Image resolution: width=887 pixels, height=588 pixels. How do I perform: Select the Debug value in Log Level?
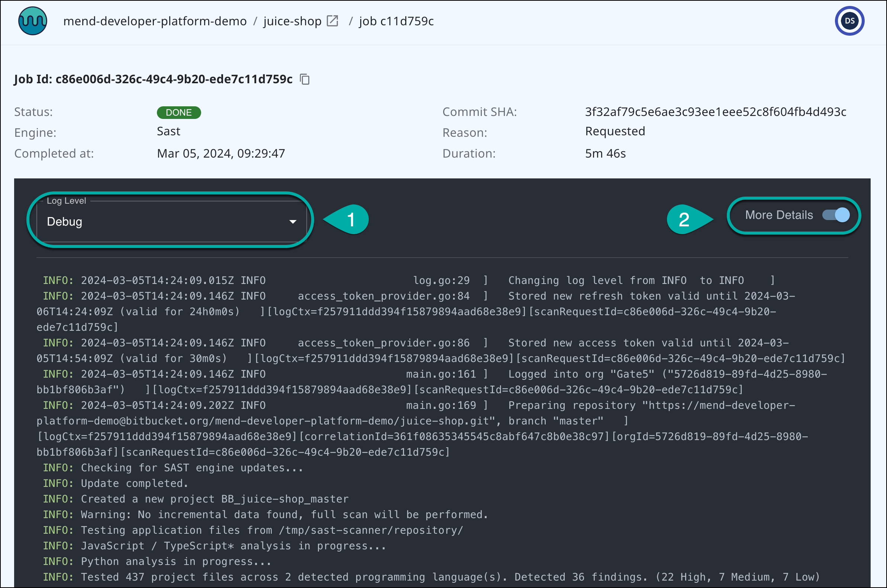pyautogui.click(x=65, y=222)
